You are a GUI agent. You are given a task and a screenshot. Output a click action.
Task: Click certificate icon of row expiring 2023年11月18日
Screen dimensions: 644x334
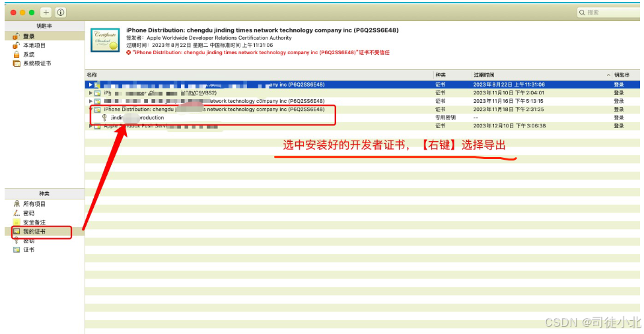click(x=97, y=110)
